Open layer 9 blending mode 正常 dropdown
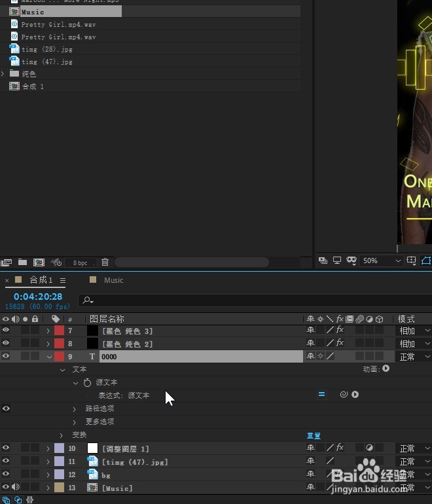 (x=414, y=357)
